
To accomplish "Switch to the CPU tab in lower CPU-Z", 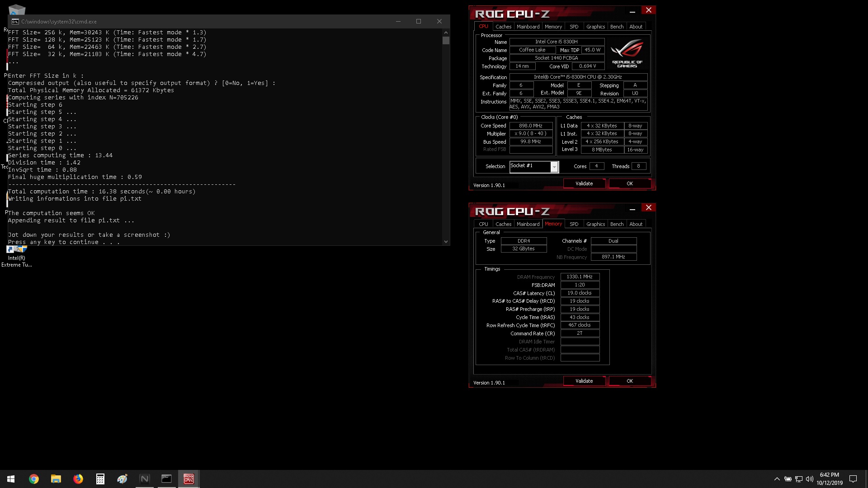I will (x=483, y=224).
